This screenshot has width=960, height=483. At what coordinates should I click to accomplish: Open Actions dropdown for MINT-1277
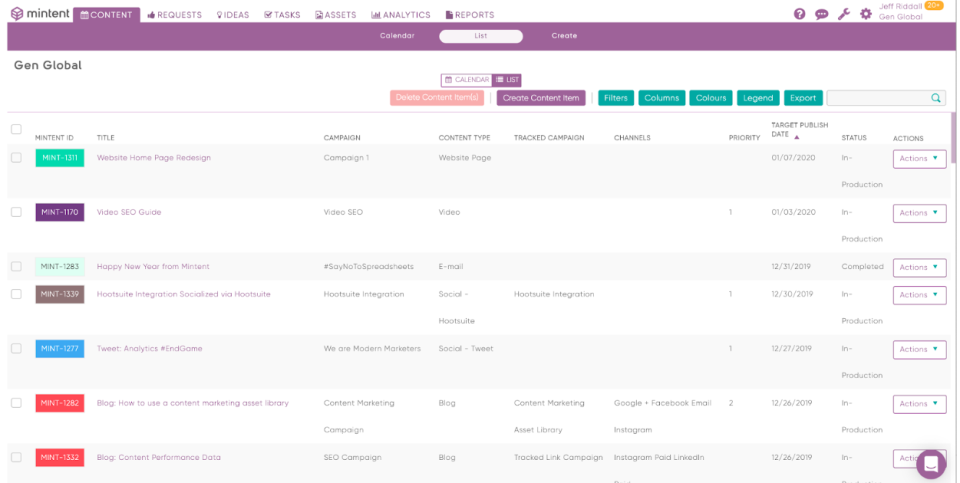point(920,350)
